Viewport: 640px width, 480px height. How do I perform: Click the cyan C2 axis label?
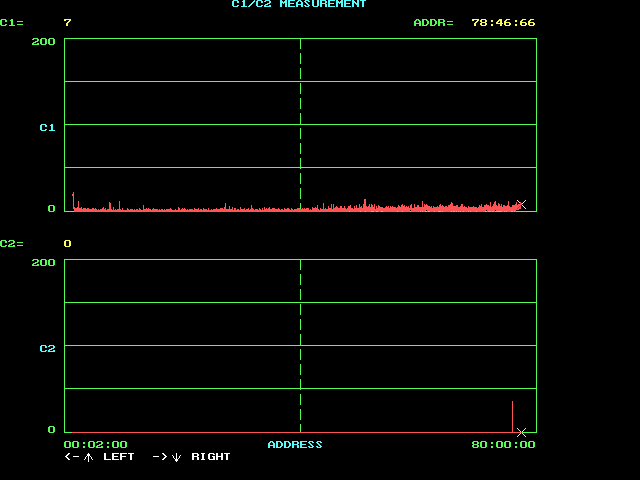[47, 349]
